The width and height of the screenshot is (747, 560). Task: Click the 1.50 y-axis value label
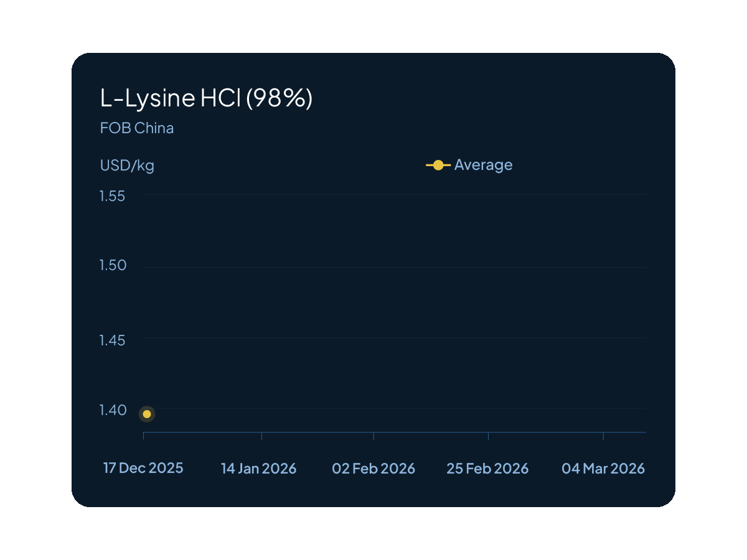(113, 266)
